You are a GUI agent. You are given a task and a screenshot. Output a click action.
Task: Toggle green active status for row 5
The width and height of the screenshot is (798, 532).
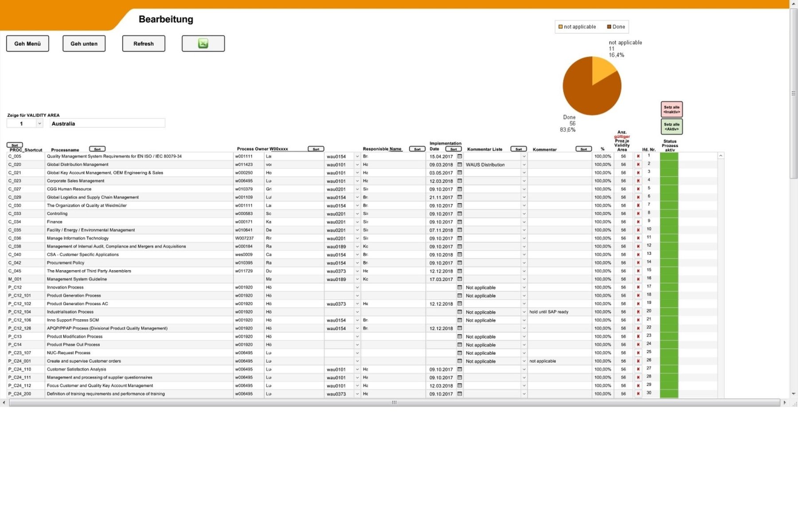(x=669, y=189)
